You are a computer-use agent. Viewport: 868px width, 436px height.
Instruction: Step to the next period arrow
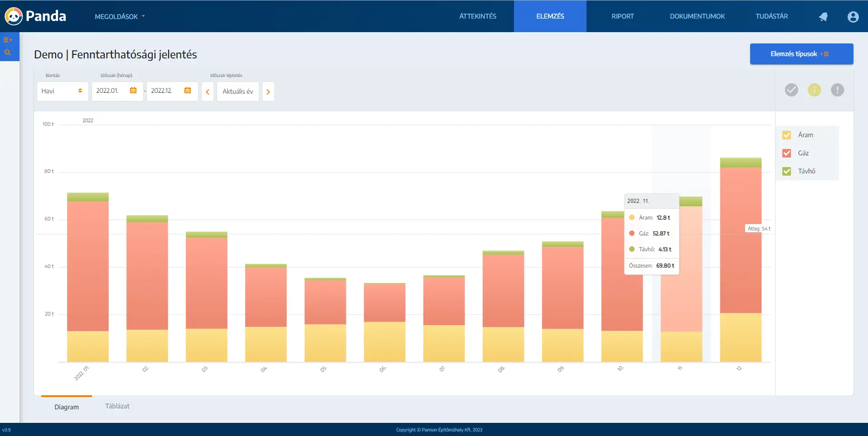268,91
